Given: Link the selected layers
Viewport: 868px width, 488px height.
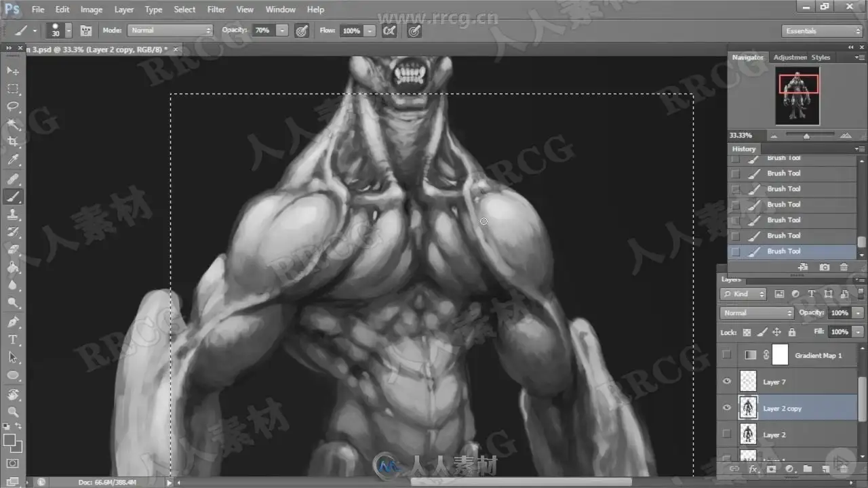Looking at the screenshot, I should (734, 468).
